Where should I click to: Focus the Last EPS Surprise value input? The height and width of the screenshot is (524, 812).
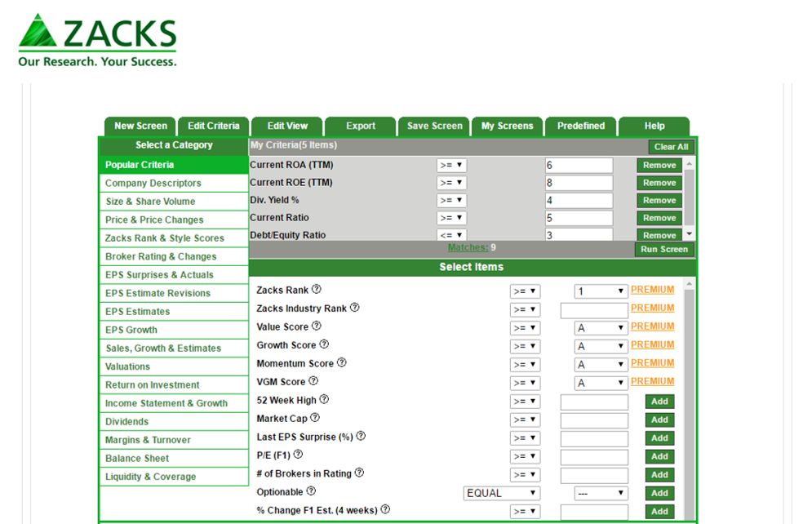tap(594, 438)
